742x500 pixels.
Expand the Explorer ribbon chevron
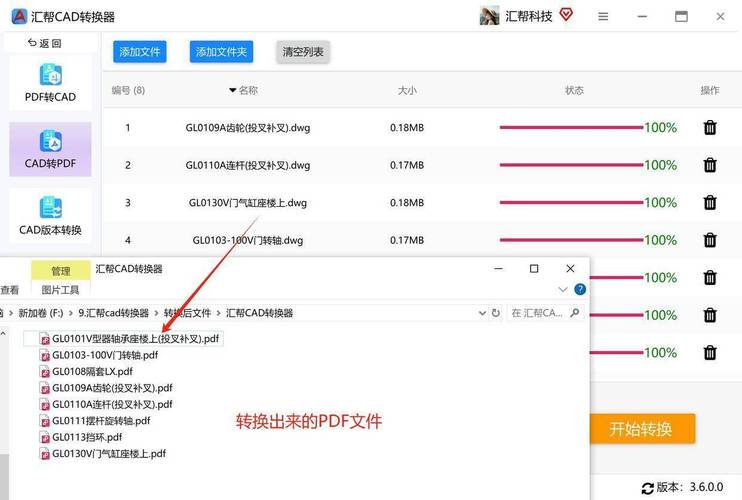(x=563, y=289)
